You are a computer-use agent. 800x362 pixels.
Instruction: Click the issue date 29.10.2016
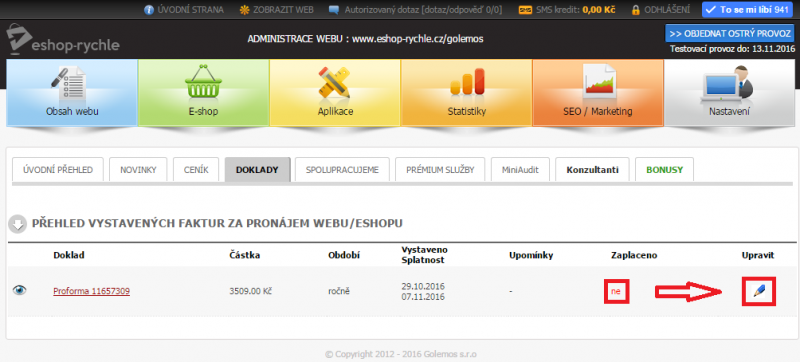click(423, 286)
